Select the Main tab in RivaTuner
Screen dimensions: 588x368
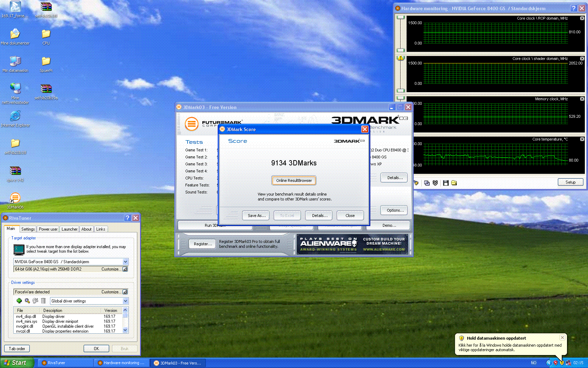coord(11,229)
